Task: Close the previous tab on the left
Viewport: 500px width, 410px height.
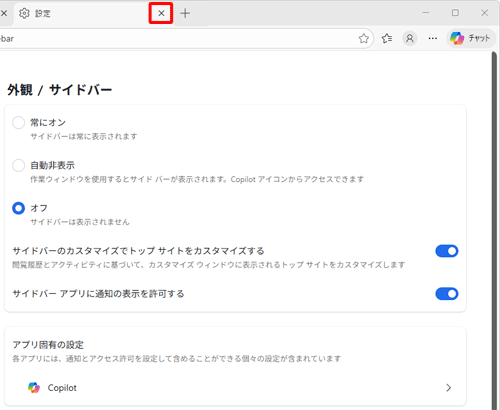Action: point(4,13)
